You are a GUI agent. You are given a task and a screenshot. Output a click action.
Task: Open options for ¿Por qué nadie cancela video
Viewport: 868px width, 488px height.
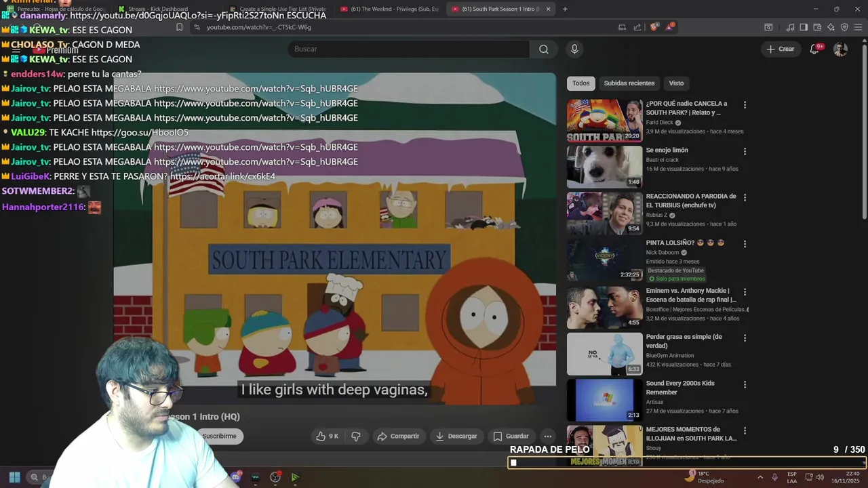[745, 105]
